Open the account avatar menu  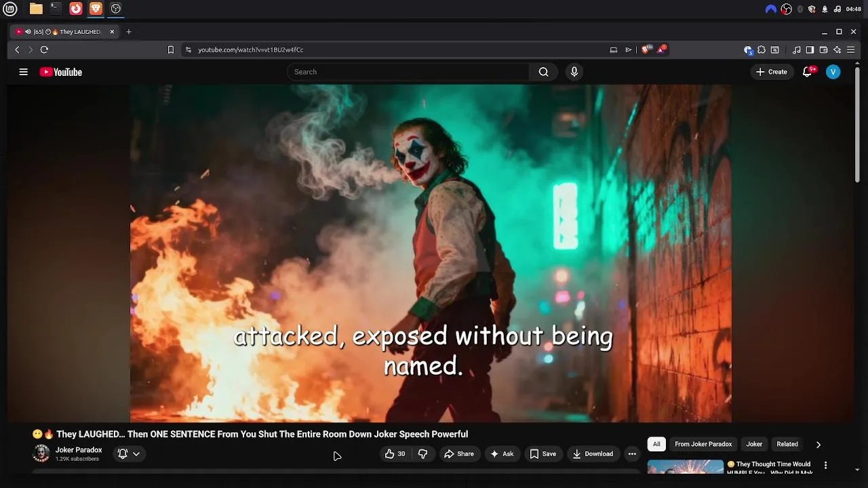[x=833, y=72]
